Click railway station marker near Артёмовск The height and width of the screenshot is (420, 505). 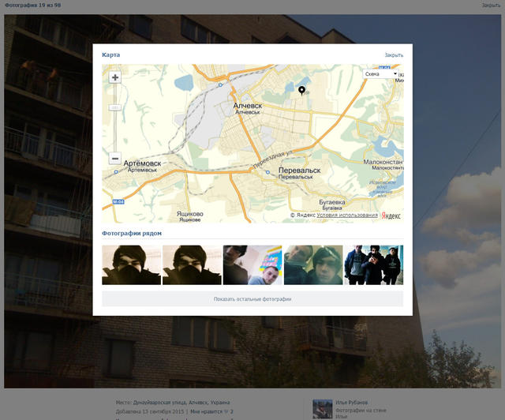pyautogui.click(x=116, y=172)
